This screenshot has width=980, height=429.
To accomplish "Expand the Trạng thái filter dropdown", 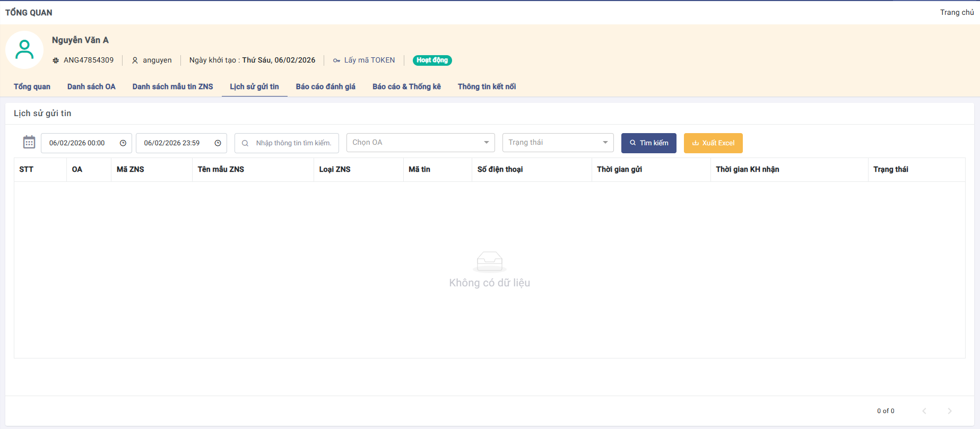I will 558,143.
